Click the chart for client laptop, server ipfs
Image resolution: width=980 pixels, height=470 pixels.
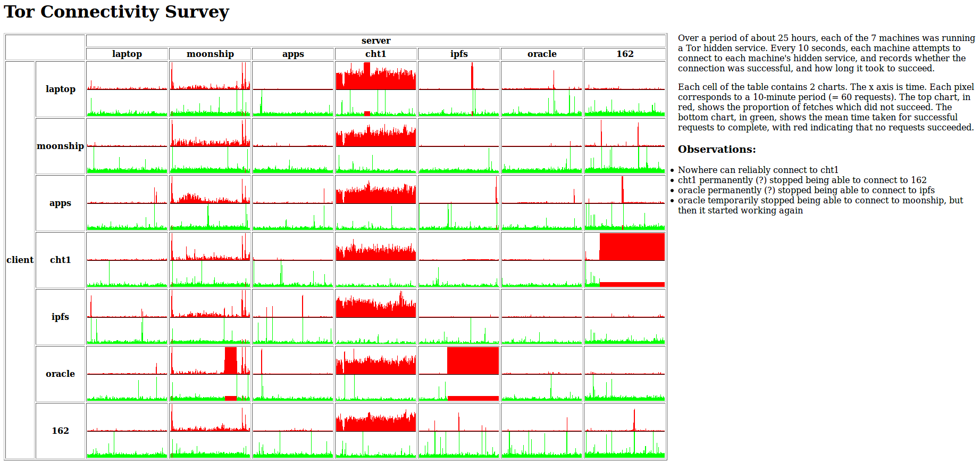coord(459,89)
